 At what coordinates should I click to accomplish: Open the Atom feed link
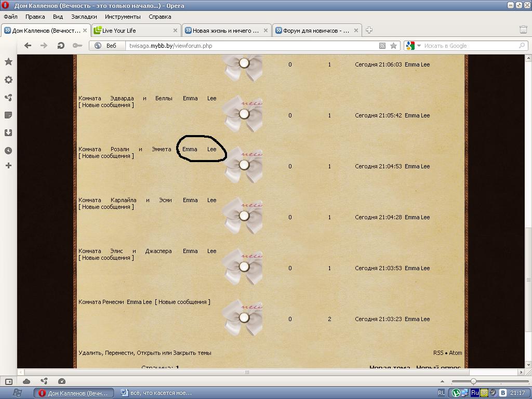(456, 353)
